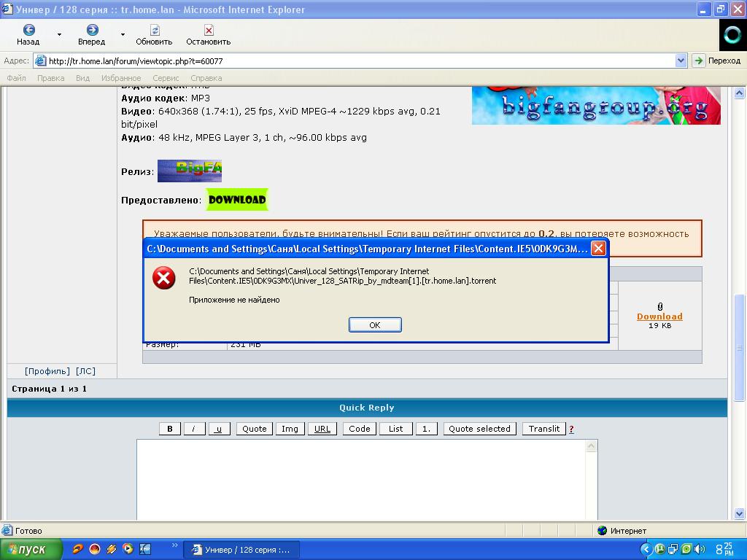The image size is (747, 560).
Task: Click the Forward (Вперед) arrow icon
Action: [x=92, y=30]
